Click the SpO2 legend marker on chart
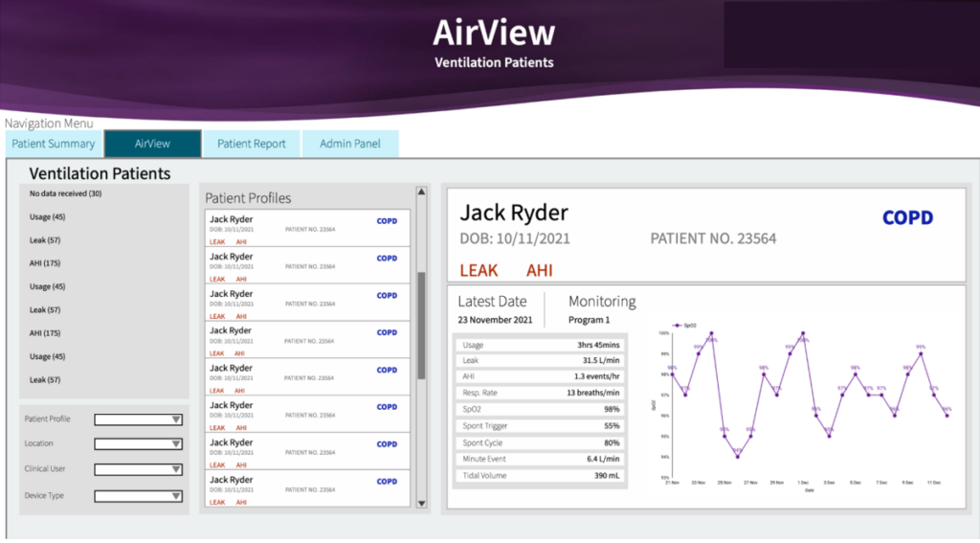 point(677,326)
